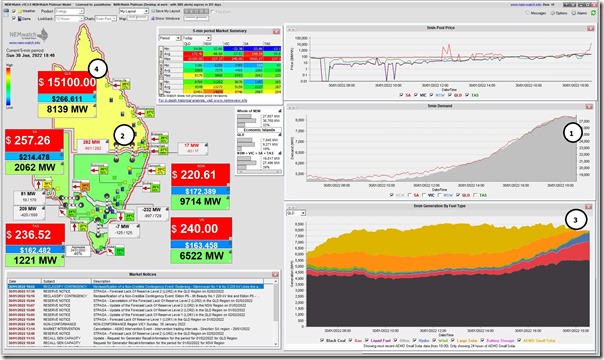Open the Messages icon
This screenshot has width=604, height=360.
(527, 13)
